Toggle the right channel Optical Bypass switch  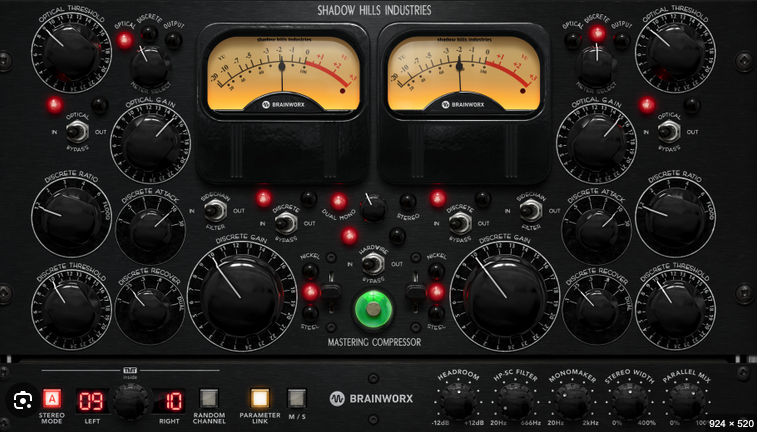pyautogui.click(x=669, y=131)
